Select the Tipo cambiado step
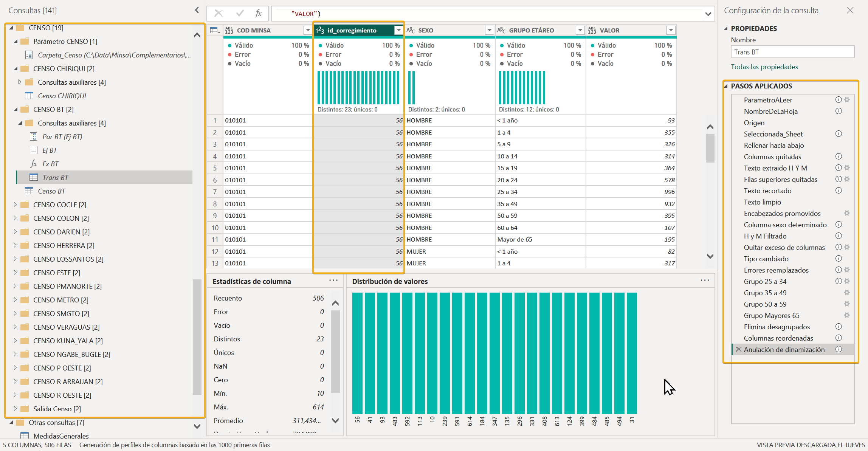This screenshot has width=868, height=451. pos(766,259)
